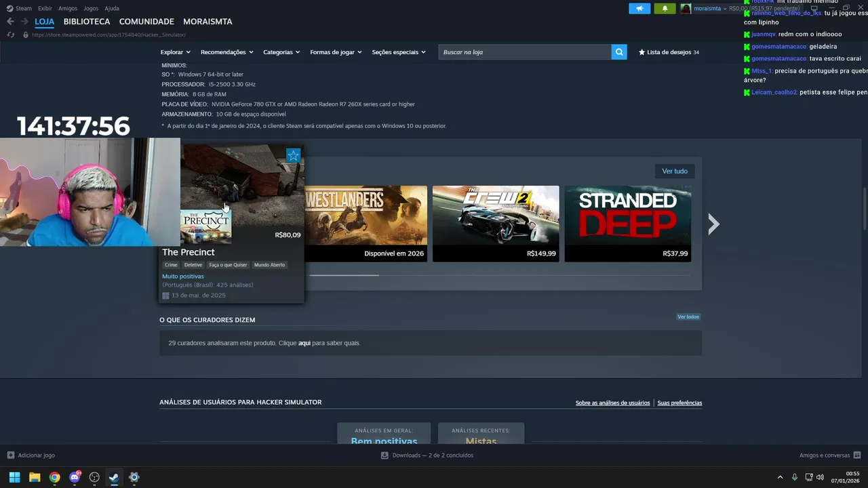Open the Stranded Deep game thumbnail

pos(628,224)
